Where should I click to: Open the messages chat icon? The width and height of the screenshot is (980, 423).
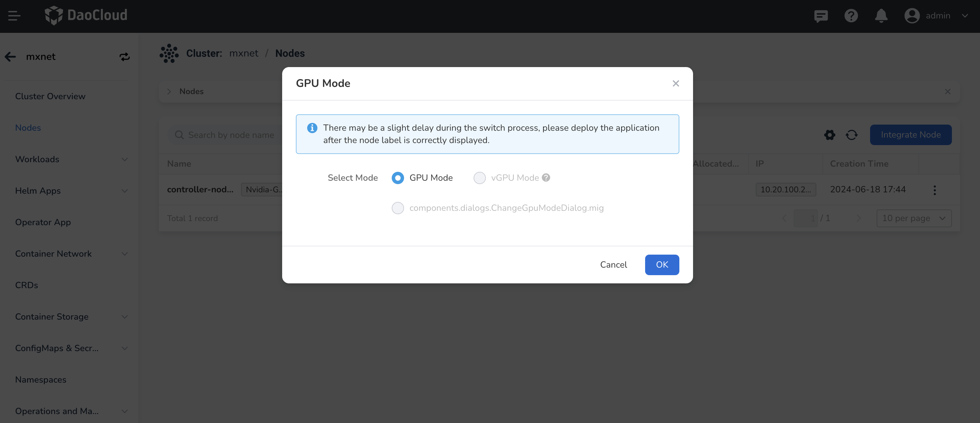(x=820, y=16)
